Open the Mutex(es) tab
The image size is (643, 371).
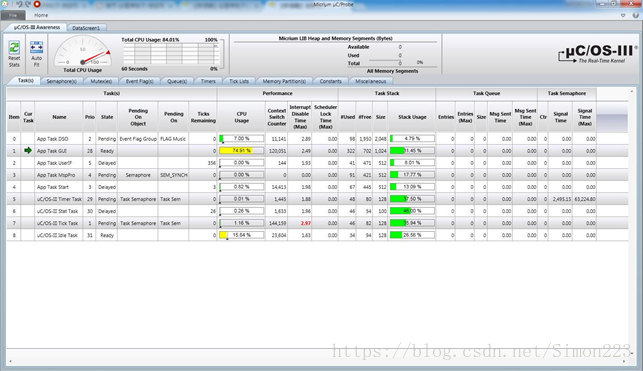(101, 81)
